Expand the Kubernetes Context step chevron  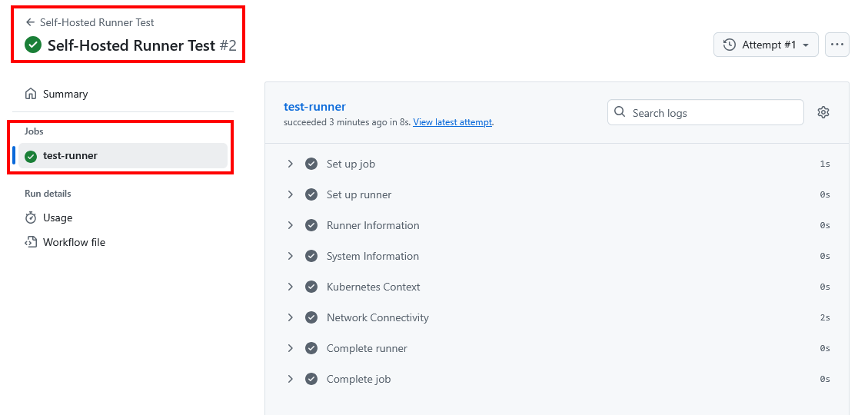coord(291,287)
